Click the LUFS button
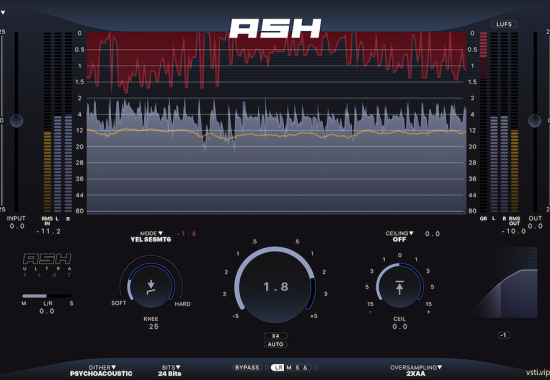Image resolution: width=550 pixels, height=380 pixels. [x=504, y=24]
